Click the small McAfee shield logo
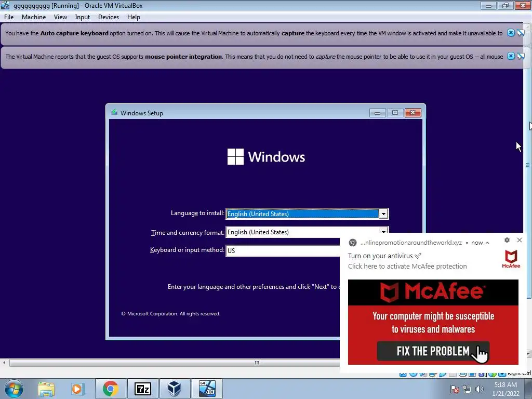 [511, 259]
